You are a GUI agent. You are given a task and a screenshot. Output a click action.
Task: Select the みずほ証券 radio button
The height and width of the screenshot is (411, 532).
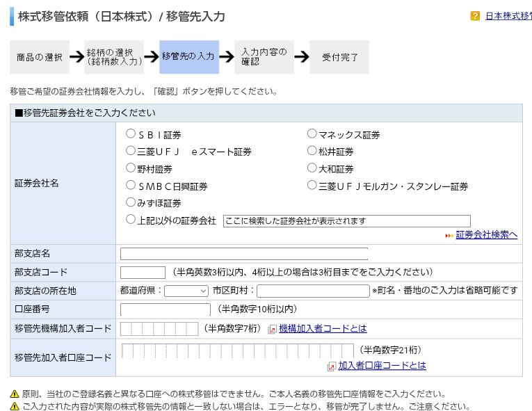click(131, 202)
